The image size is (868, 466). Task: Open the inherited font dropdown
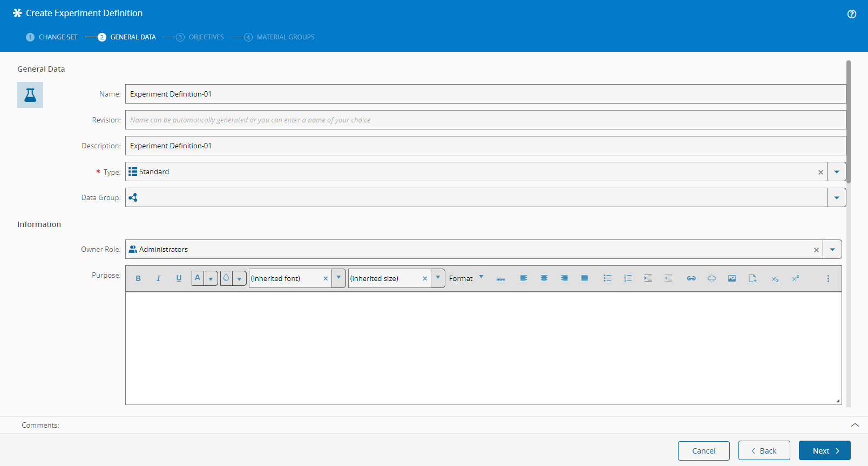[x=338, y=278]
